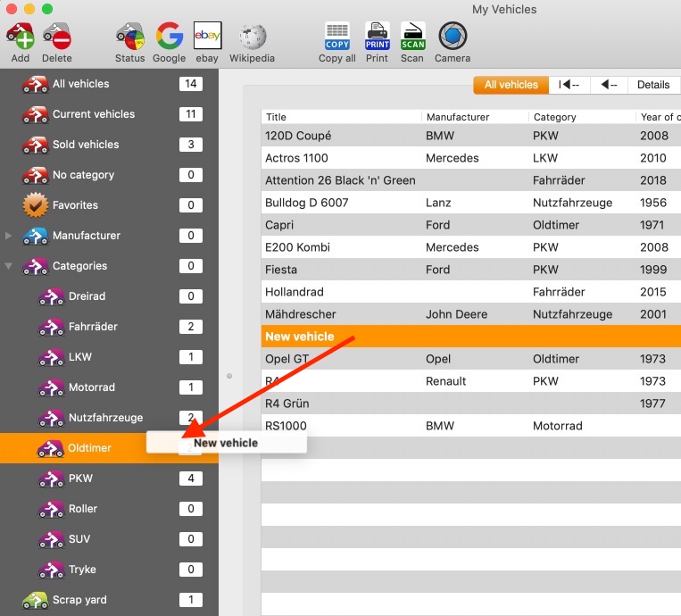Screen dimensions: 681x616
Task: Open the Details tab
Action: click(653, 85)
